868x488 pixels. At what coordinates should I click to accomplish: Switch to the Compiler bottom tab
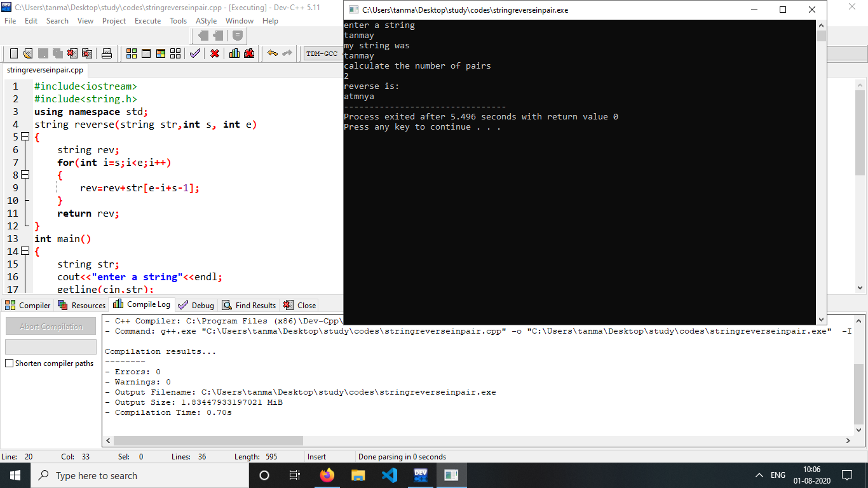[x=28, y=305]
